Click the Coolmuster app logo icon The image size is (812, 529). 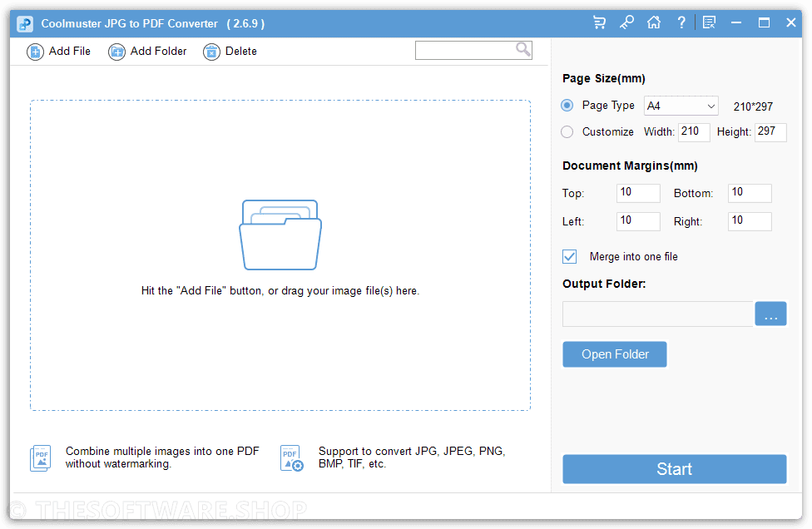coord(25,24)
